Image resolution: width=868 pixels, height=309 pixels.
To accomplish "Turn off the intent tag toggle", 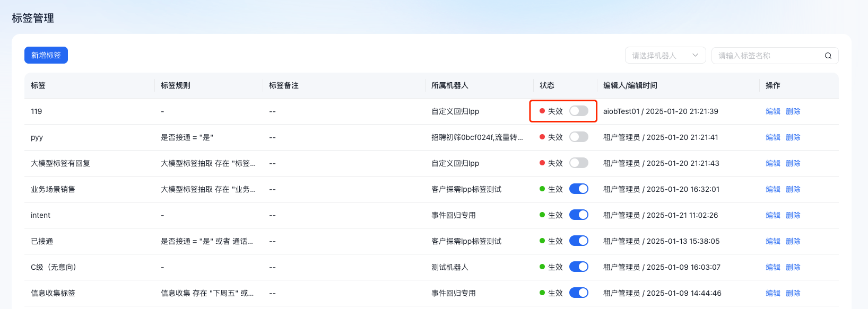I will coord(578,215).
